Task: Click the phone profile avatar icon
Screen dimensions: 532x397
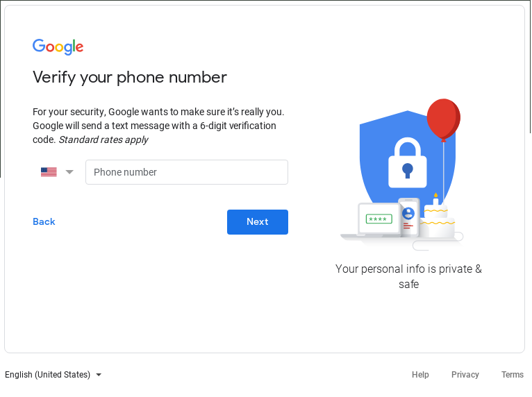Action: pos(408,213)
